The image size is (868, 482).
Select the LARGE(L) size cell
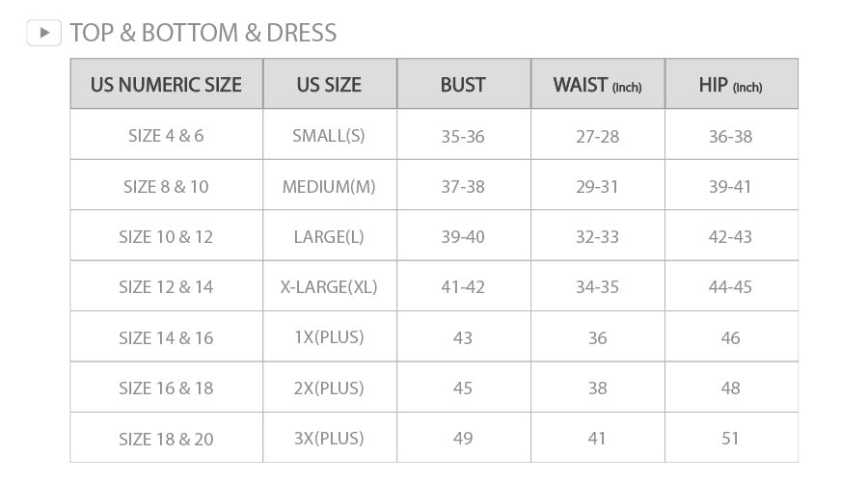[329, 236]
